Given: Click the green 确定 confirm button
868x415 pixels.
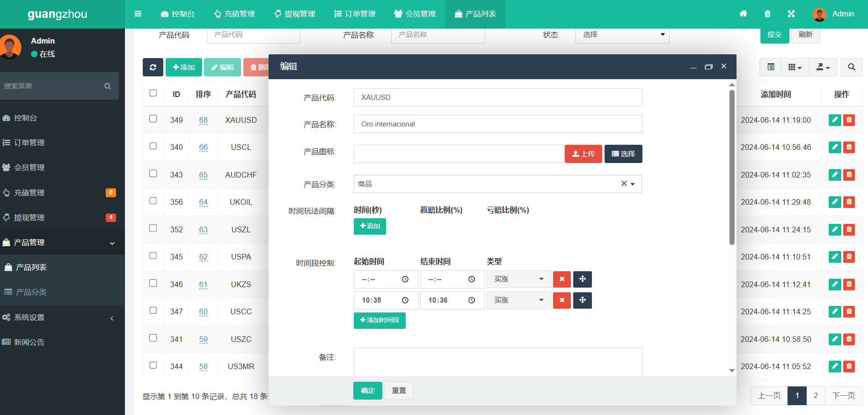Looking at the screenshot, I should [367, 391].
